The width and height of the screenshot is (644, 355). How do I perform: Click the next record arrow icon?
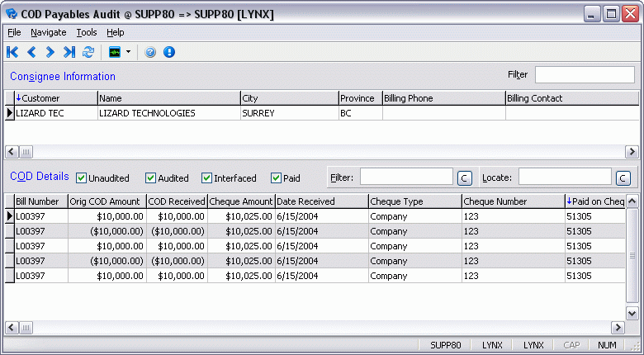(x=50, y=52)
